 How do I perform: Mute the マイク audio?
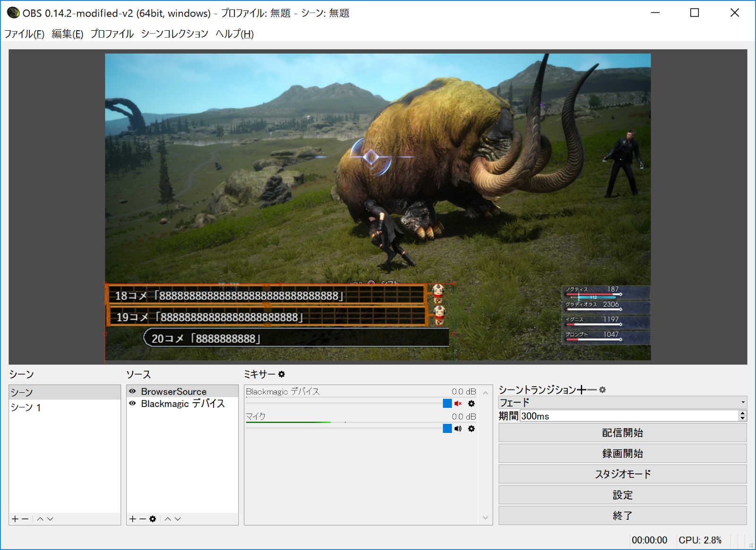pos(458,429)
